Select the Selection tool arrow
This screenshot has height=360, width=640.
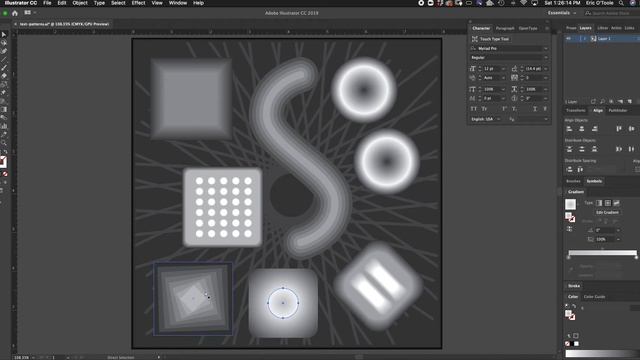pos(4,35)
